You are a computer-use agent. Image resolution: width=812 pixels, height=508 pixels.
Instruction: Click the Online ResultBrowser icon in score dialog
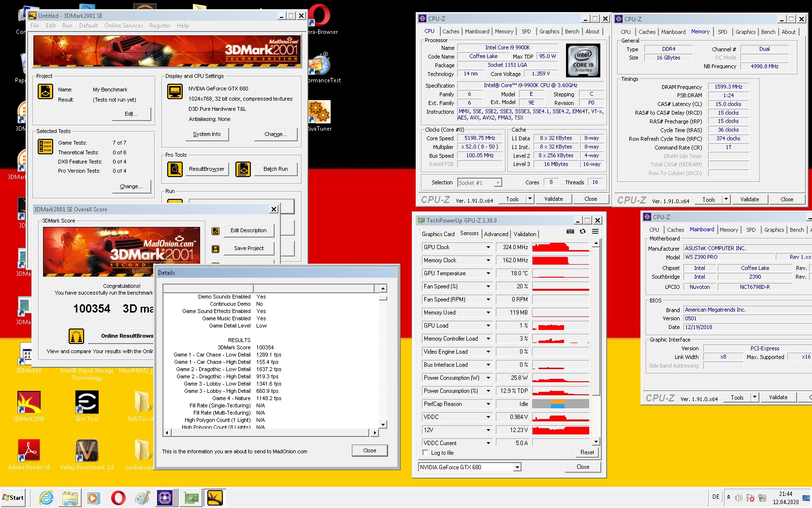point(76,336)
